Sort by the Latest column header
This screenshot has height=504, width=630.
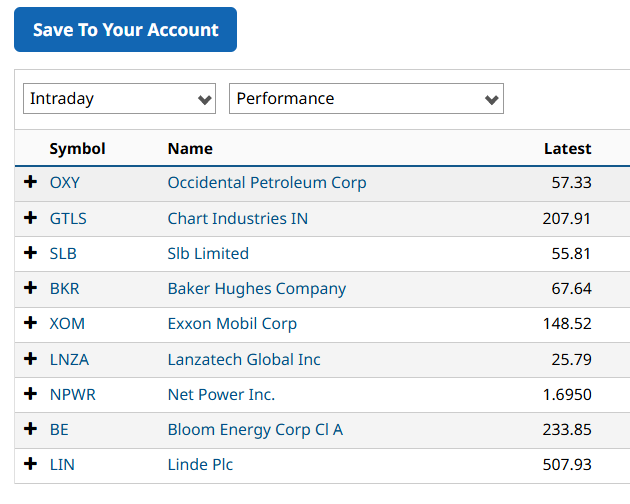567,148
